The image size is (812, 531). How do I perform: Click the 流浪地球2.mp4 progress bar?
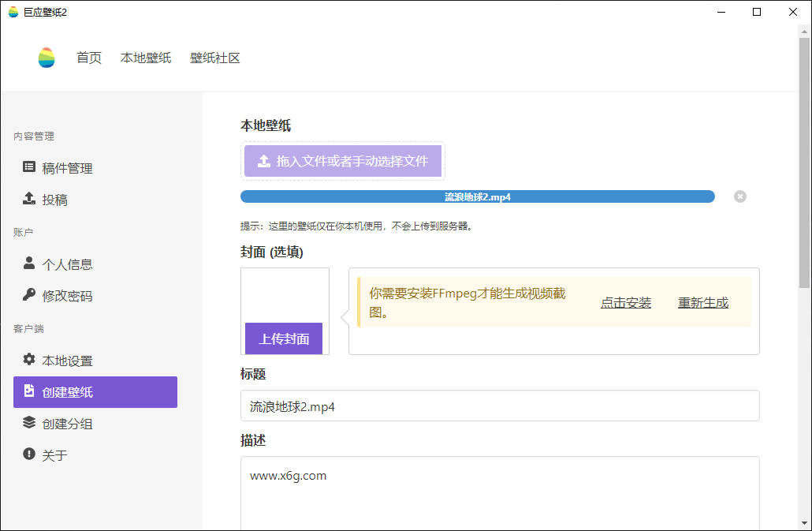(477, 196)
